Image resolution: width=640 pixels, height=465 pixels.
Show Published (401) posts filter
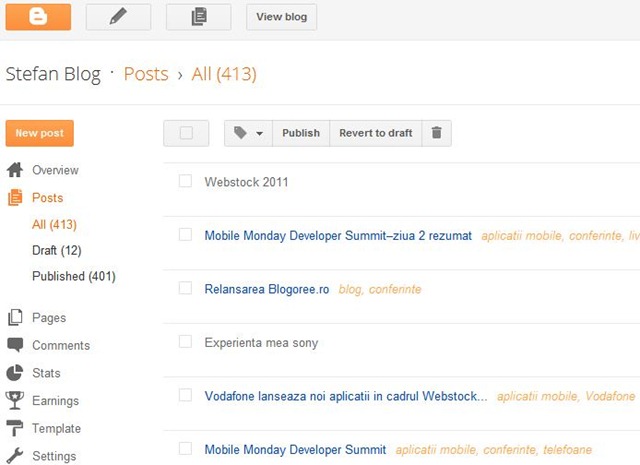[x=74, y=276]
